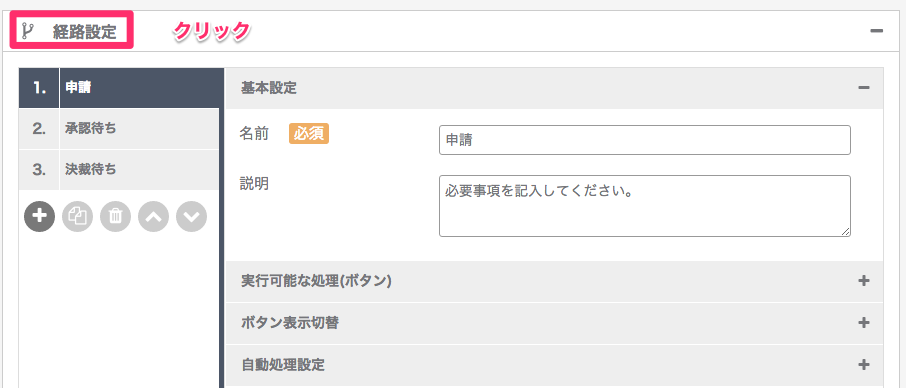Select step 3 決裁待ち in route list
This screenshot has height=388, width=906.
click(119, 170)
